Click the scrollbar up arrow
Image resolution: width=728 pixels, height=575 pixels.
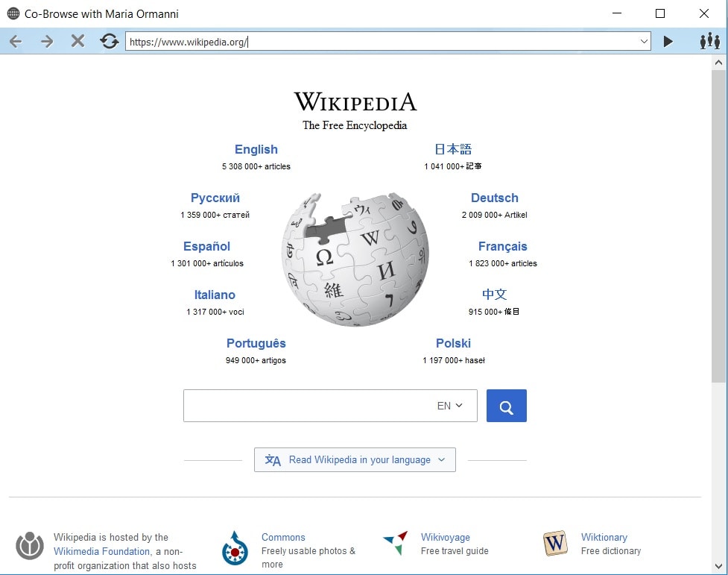click(x=719, y=63)
